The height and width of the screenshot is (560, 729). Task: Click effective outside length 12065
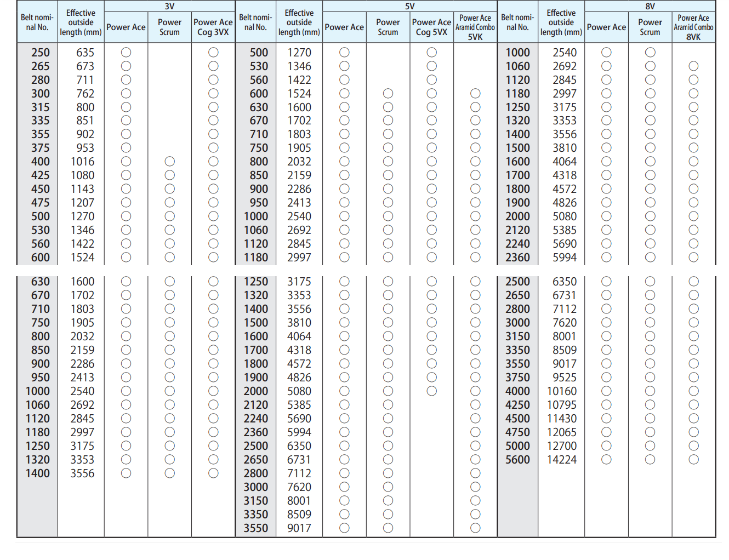pos(562,432)
